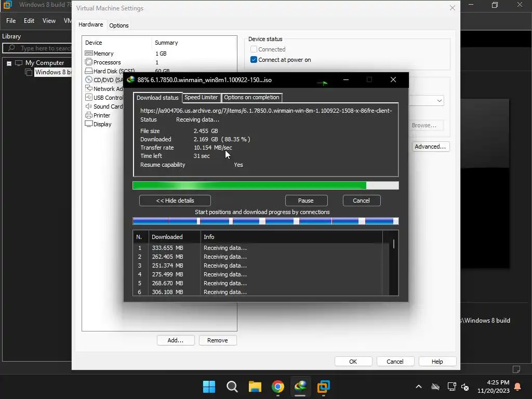Uncheck Connect at power on

254,60
